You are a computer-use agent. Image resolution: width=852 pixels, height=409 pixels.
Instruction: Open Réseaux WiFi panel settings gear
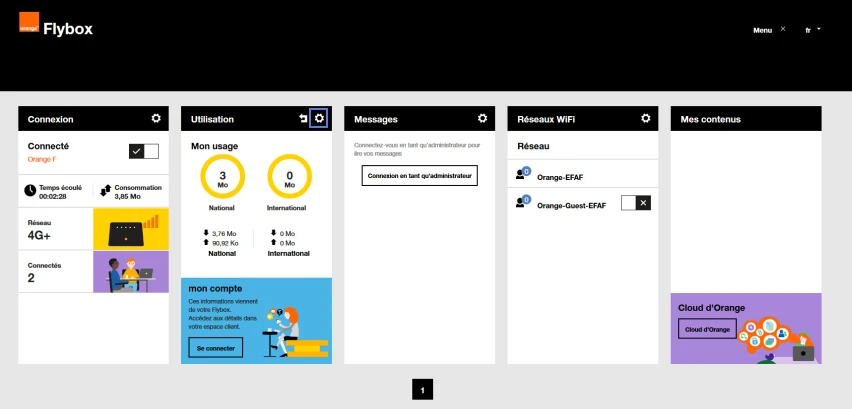click(646, 118)
